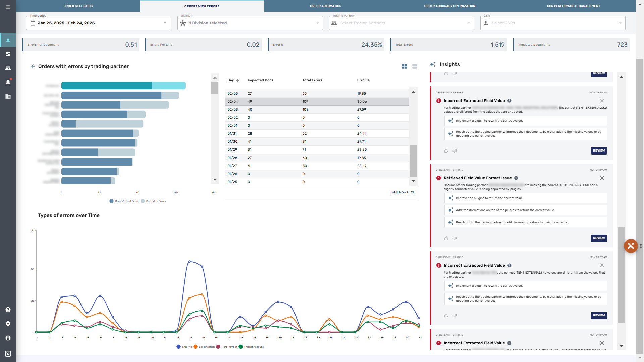Open help for second Incorrect Extracted Field Value

click(509, 265)
